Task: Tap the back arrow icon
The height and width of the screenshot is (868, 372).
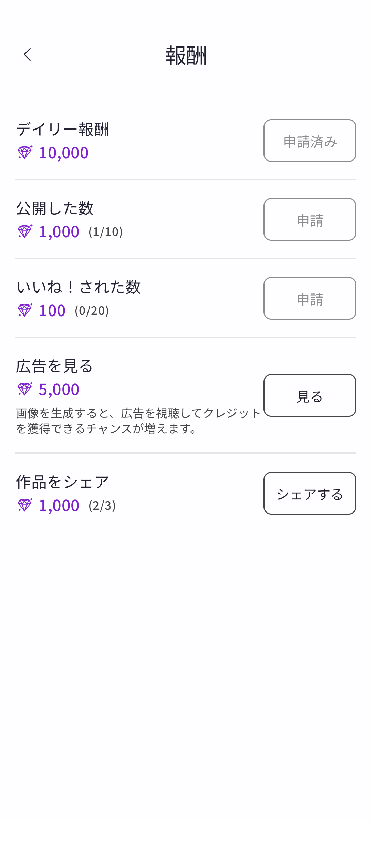Action: [28, 55]
